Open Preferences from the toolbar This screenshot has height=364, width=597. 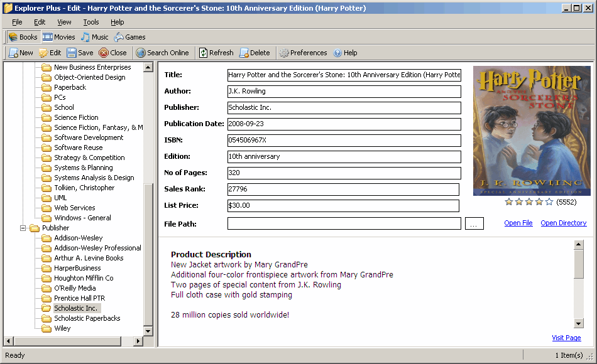click(x=303, y=53)
